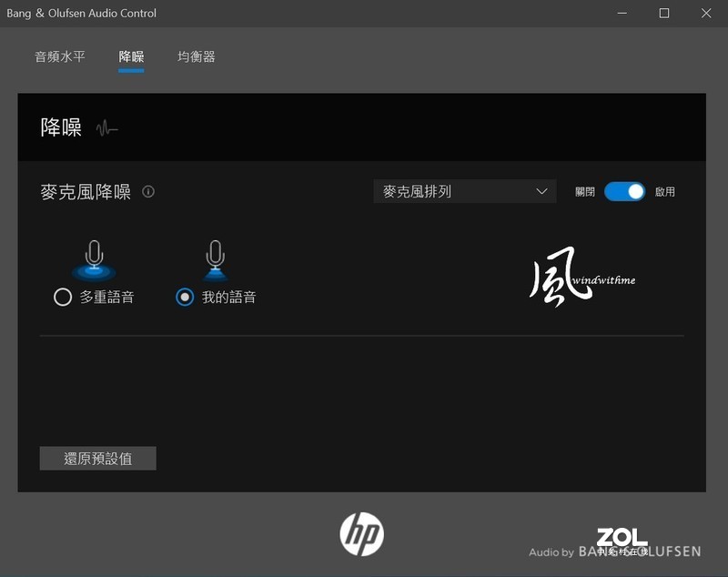Image resolution: width=728 pixels, height=577 pixels.
Task: Switch to the 均衡器 tab
Action: [195, 56]
